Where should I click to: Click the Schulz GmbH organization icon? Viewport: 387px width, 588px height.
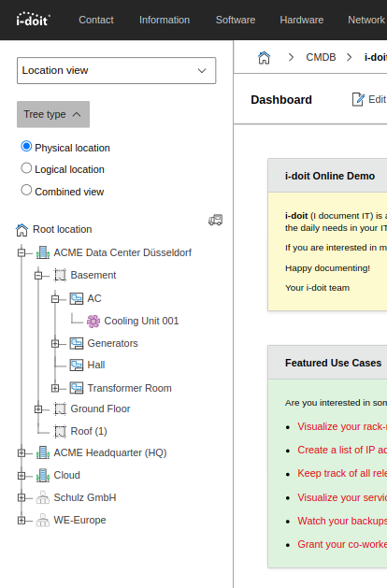pyautogui.click(x=43, y=498)
